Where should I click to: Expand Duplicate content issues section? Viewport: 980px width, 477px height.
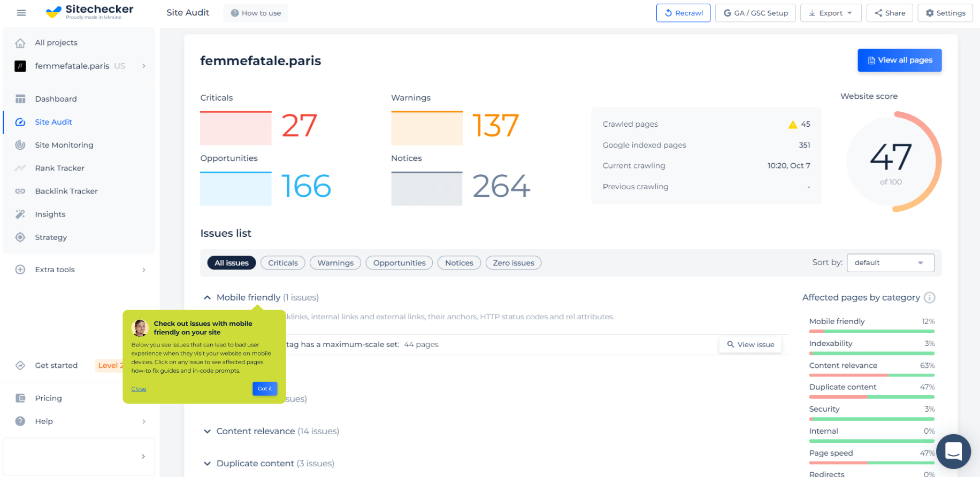(x=208, y=463)
